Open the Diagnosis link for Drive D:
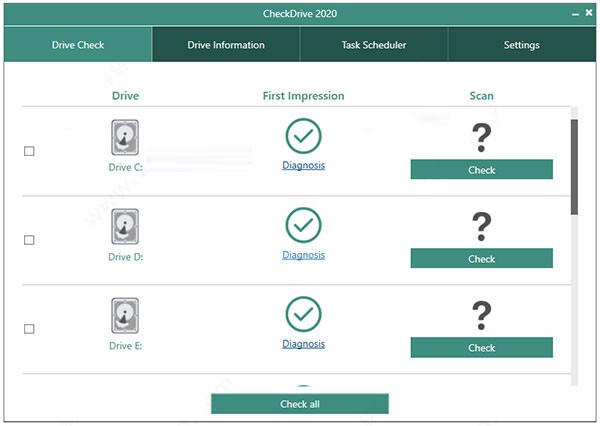The height and width of the screenshot is (426, 600). (303, 255)
